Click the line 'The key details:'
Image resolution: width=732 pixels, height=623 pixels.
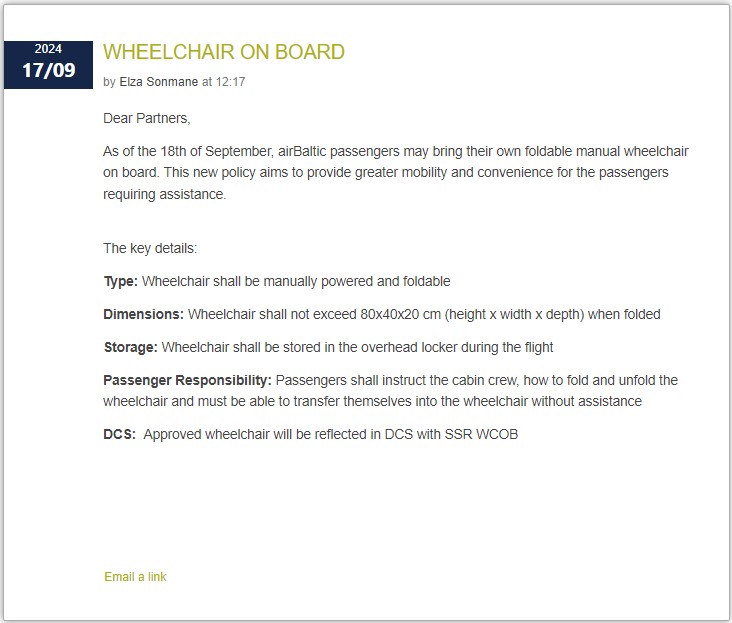pos(150,248)
